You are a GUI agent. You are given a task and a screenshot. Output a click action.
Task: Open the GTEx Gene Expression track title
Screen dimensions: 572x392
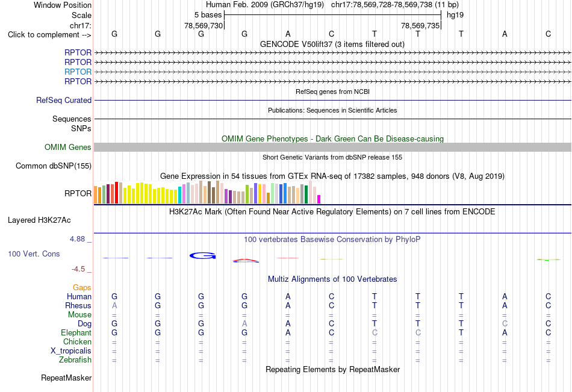332,176
